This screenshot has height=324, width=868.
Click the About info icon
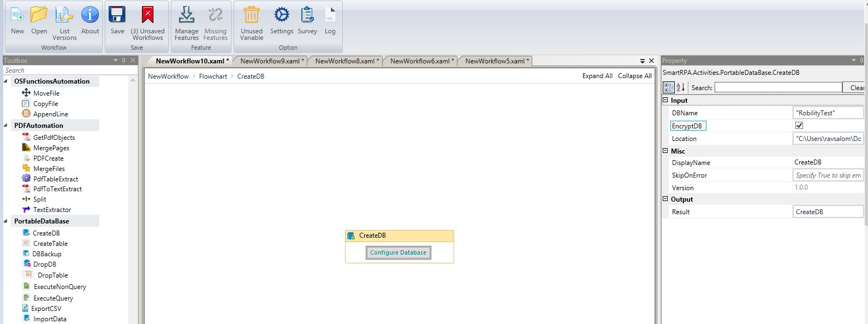click(90, 15)
